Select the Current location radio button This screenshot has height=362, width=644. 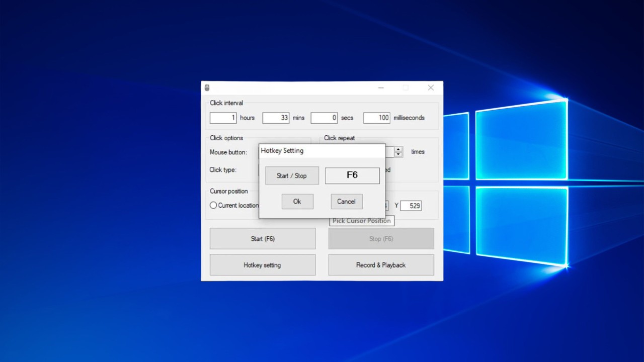tap(213, 205)
